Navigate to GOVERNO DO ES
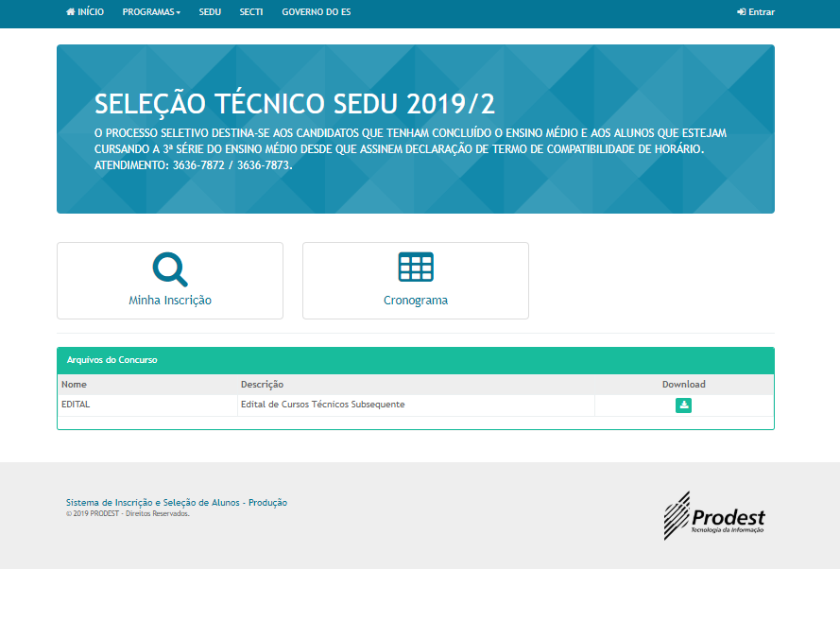Screen dimensions: 840x621 point(316,12)
